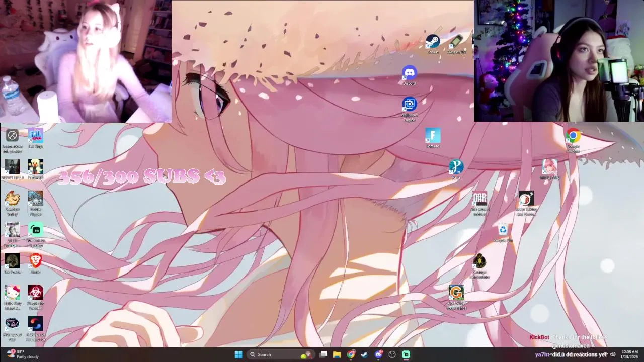Launch the Fortnite desktop shortcut
This screenshot has height=362, width=644.
click(x=433, y=138)
